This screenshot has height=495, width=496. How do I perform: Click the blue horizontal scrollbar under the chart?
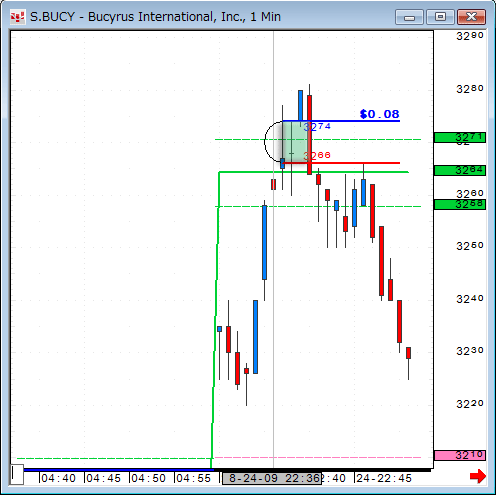(118, 470)
